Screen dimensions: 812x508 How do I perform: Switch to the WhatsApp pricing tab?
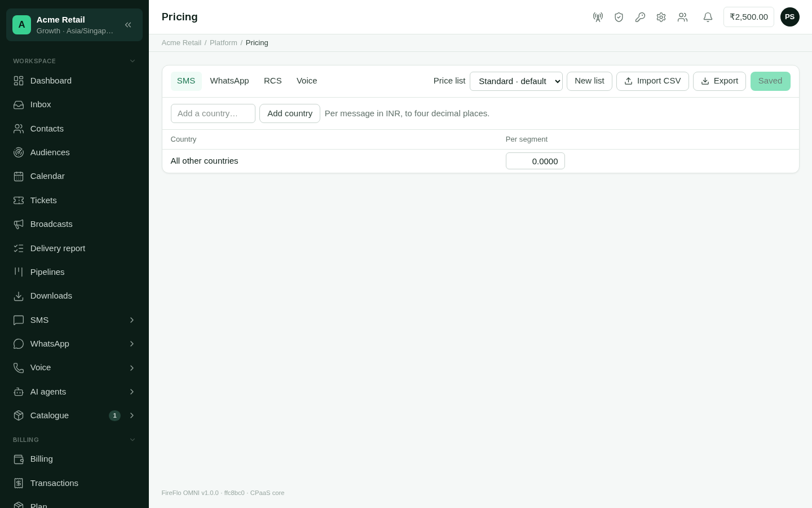230,81
